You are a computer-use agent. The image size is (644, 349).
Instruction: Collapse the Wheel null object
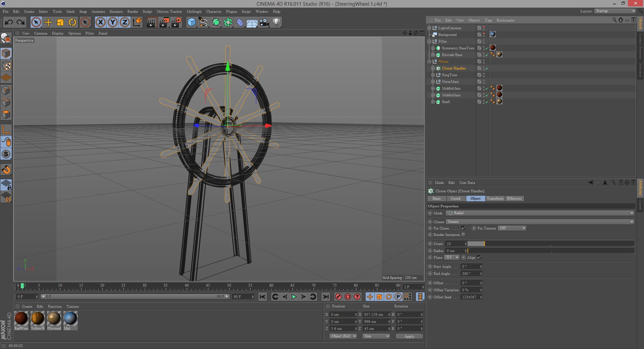(429, 61)
